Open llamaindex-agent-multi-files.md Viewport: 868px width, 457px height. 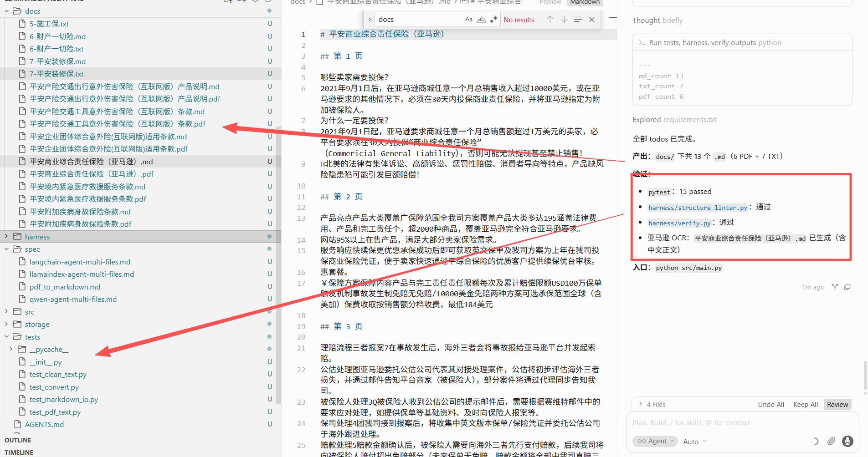tap(82, 274)
